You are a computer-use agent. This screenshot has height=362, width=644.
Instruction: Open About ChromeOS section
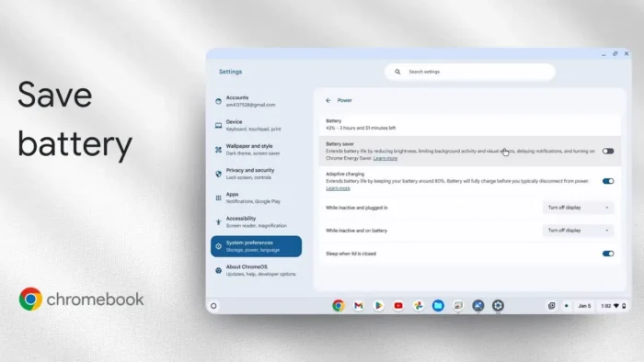click(256, 270)
